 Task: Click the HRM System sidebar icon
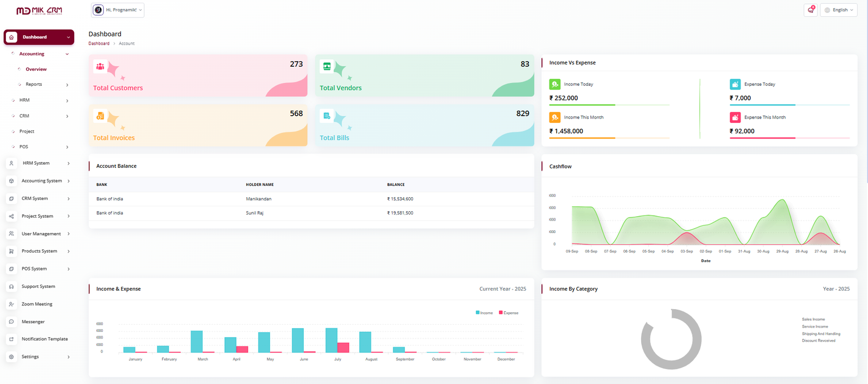click(11, 163)
